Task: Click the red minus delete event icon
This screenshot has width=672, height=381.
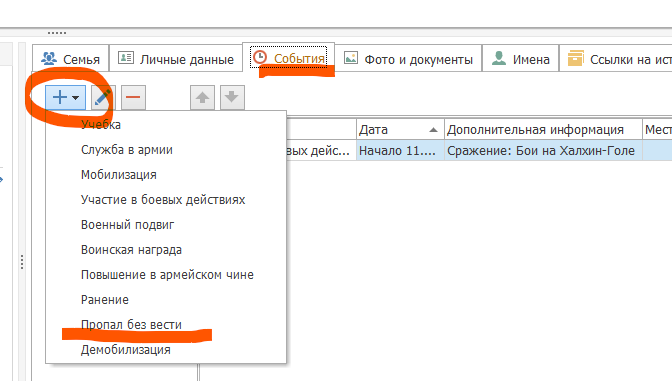Action: (133, 97)
